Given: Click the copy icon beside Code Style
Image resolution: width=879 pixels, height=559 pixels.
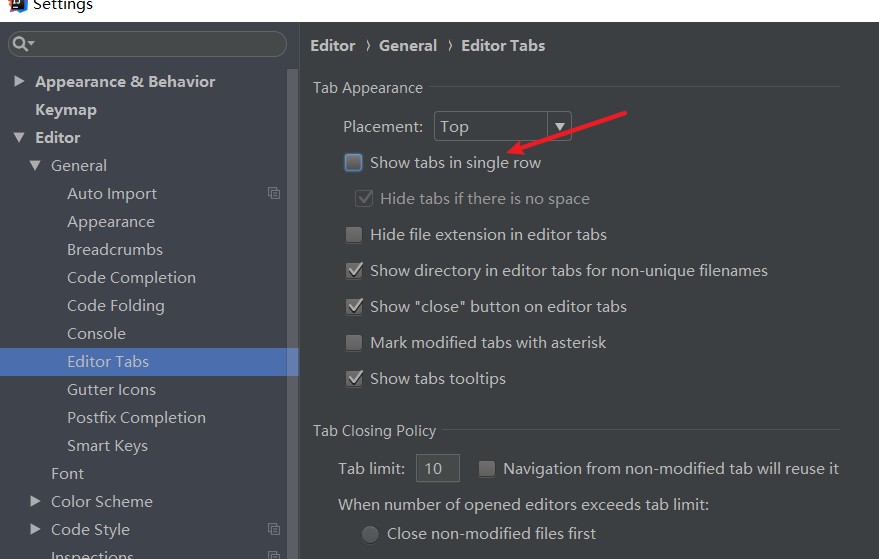Looking at the screenshot, I should [274, 529].
